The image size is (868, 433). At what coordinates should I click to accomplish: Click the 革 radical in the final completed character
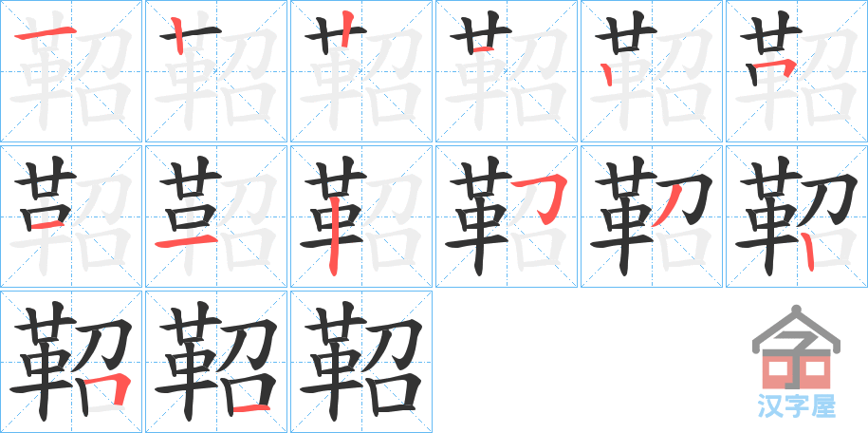point(335,361)
